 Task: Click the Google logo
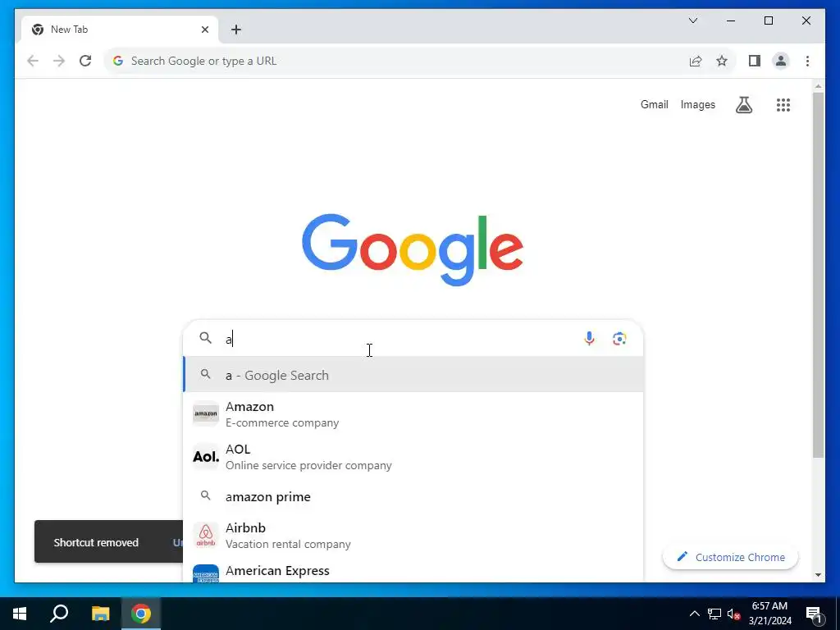(413, 249)
